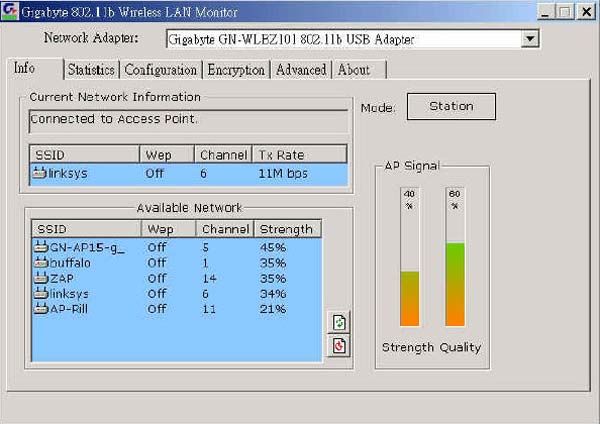Click the Quality signal bar at 60%
This screenshot has width=600, height=424.
[455, 257]
